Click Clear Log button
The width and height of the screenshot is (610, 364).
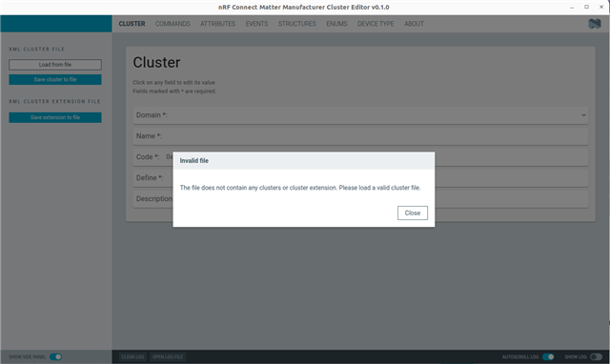tap(132, 357)
